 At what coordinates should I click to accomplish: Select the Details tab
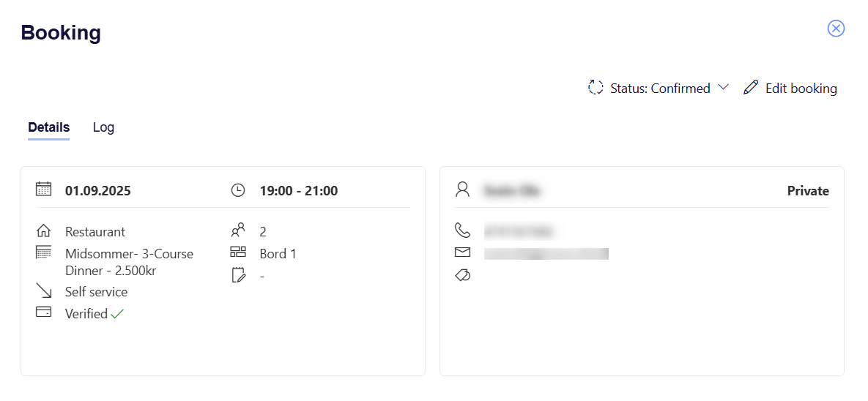tap(48, 127)
